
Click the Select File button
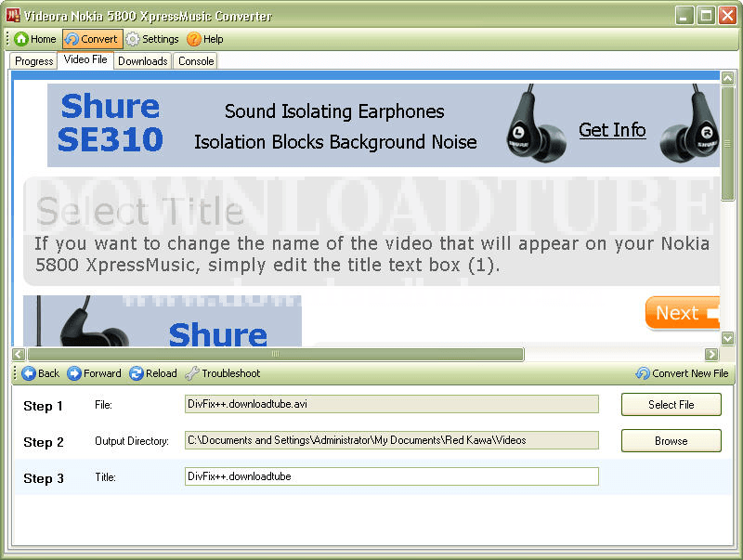[x=671, y=405]
